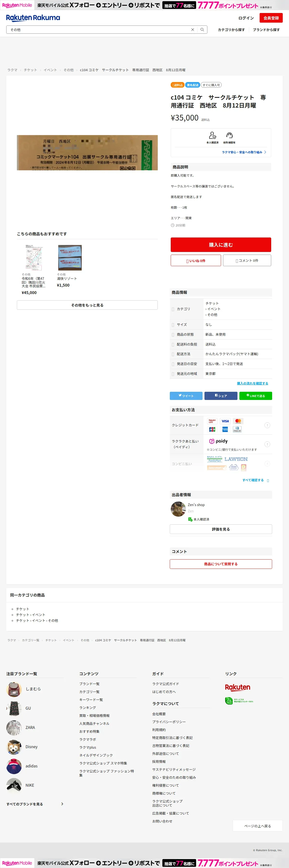289x868 pixels.
Task: Click ランキング footer link
Action: pos(88,707)
